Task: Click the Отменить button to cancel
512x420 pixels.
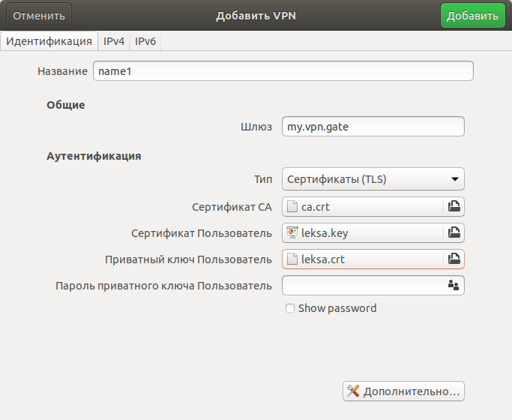Action: pos(39,15)
